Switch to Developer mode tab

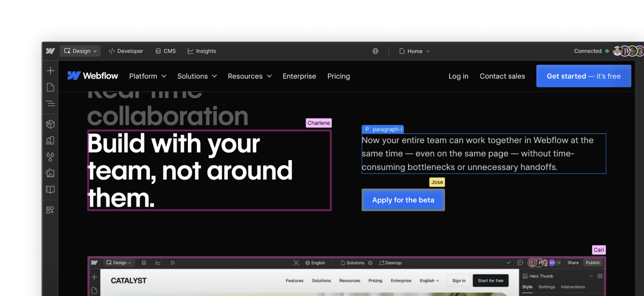[126, 51]
